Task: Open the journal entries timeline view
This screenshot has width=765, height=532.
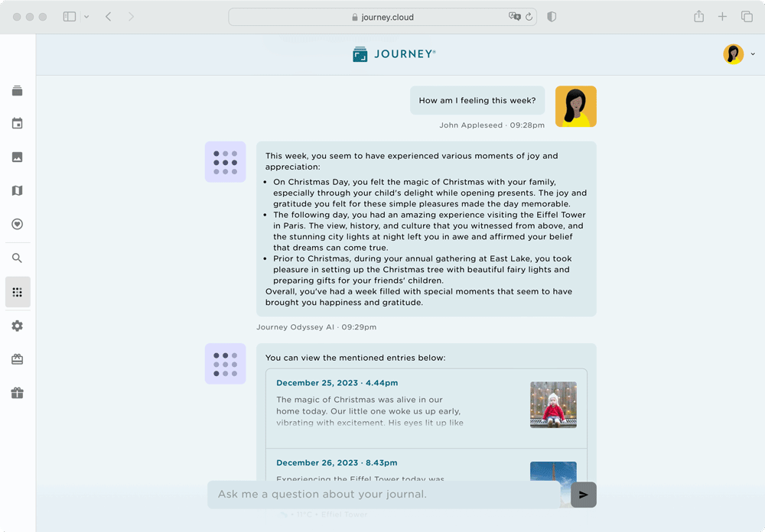Action: (17, 89)
